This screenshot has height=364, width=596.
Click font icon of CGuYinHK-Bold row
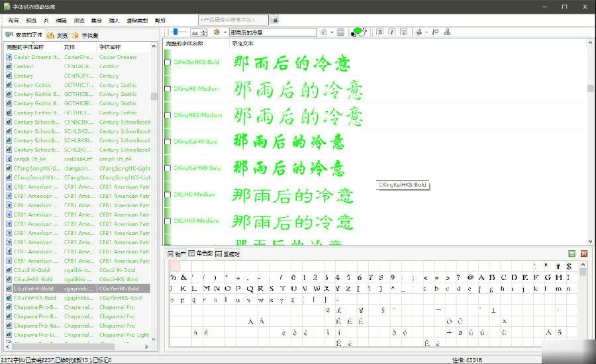pos(9,289)
